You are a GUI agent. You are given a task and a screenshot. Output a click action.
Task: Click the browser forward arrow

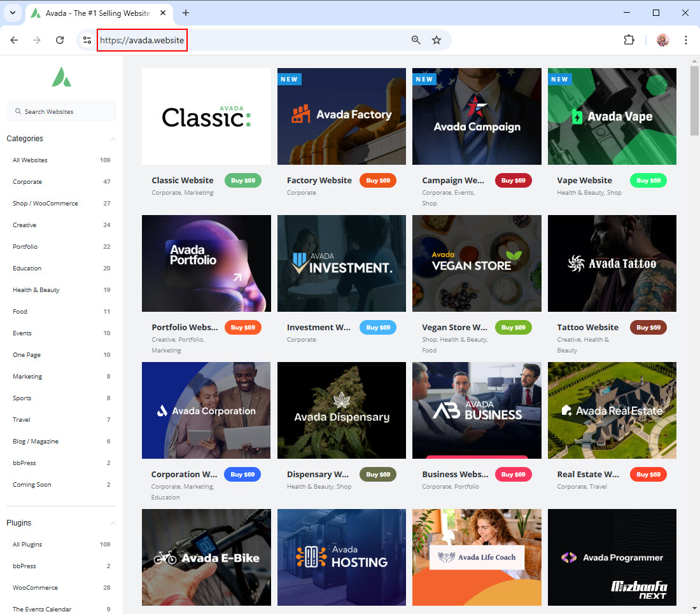coord(37,40)
